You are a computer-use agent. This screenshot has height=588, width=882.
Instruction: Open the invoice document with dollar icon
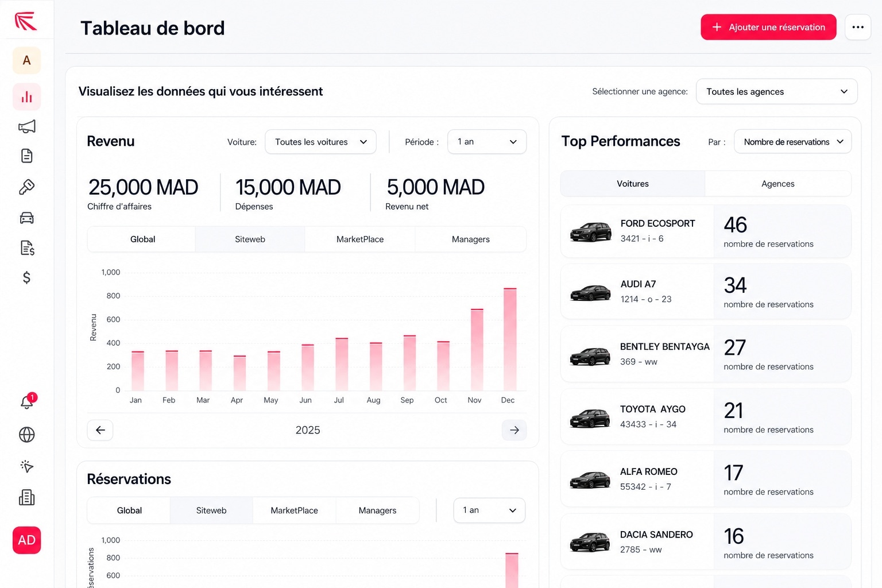point(27,248)
